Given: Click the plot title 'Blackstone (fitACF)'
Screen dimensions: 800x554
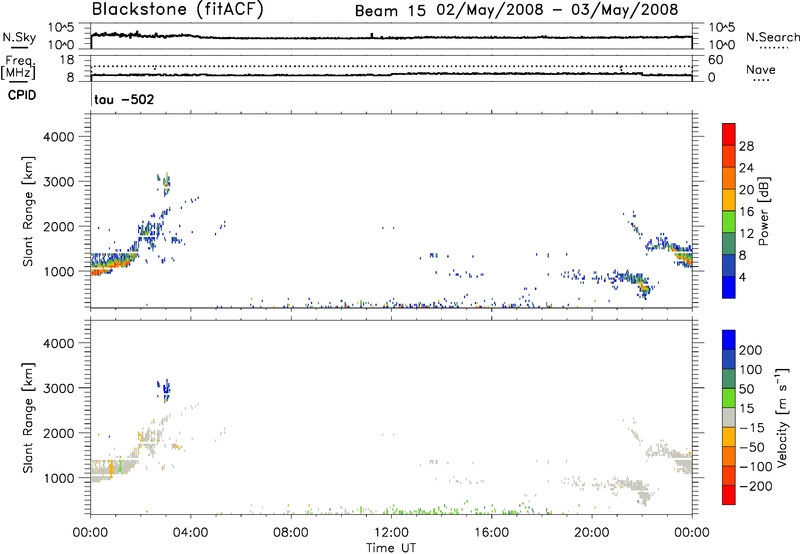Looking at the screenshot, I should tap(177, 9).
